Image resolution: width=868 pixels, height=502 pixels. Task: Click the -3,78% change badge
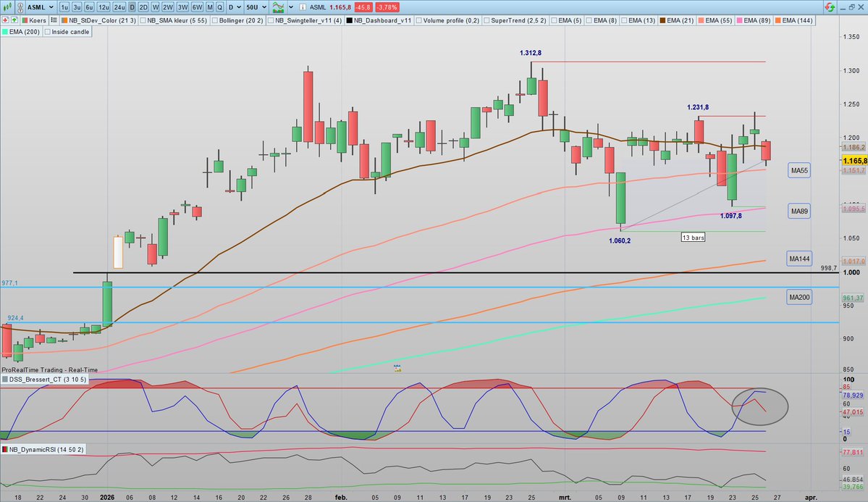click(x=387, y=7)
